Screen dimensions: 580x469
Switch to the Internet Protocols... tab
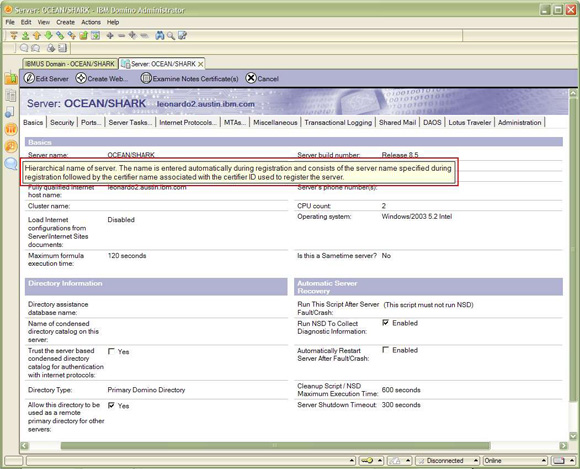(x=188, y=122)
